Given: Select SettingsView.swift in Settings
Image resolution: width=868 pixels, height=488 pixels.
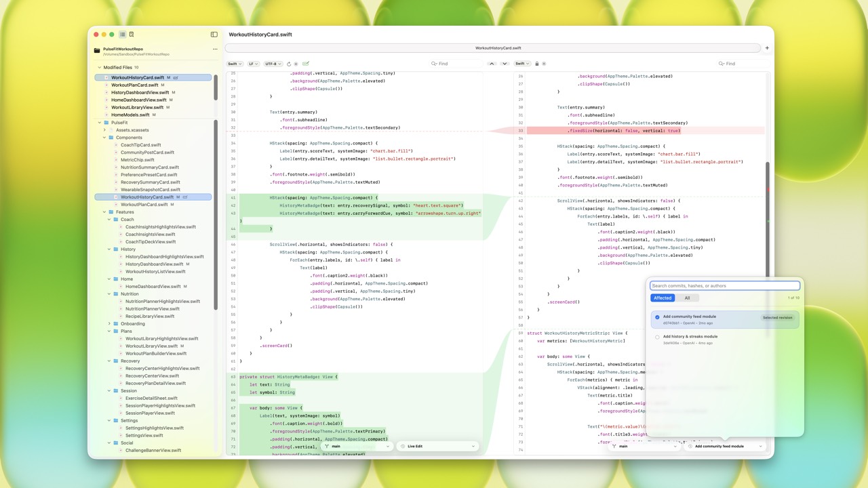Looking at the screenshot, I should (144, 436).
